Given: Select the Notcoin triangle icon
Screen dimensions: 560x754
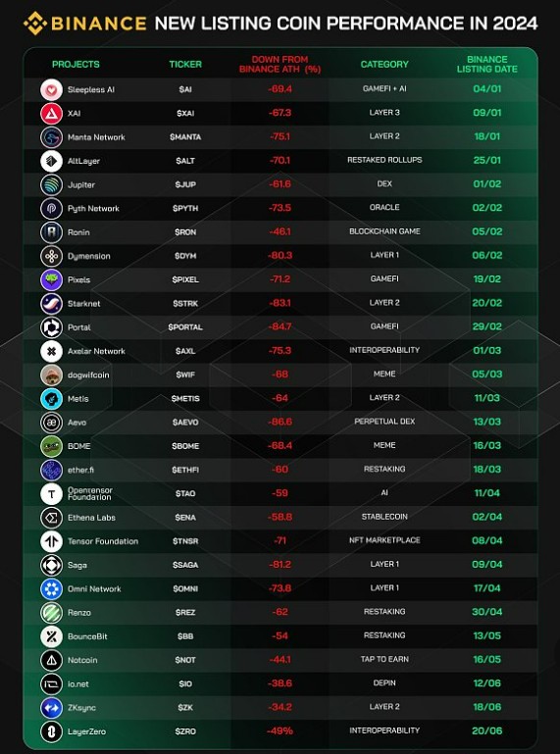Looking at the screenshot, I should tap(51, 661).
